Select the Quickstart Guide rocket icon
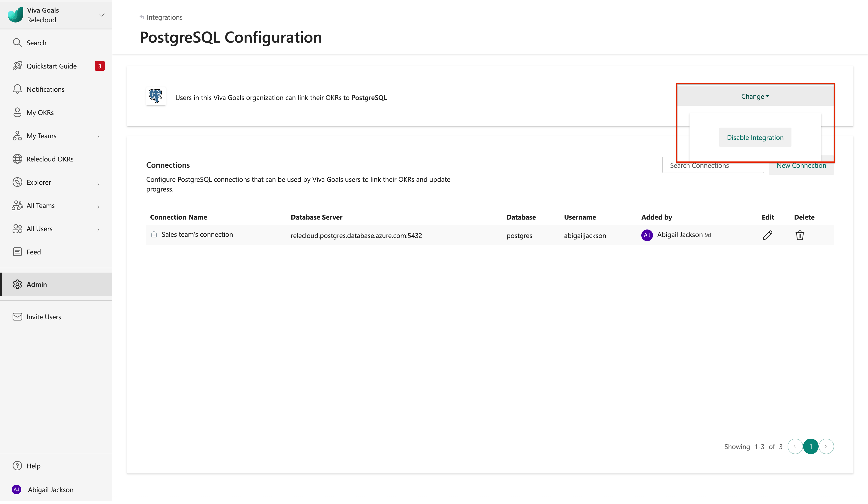The width and height of the screenshot is (868, 504). [18, 66]
